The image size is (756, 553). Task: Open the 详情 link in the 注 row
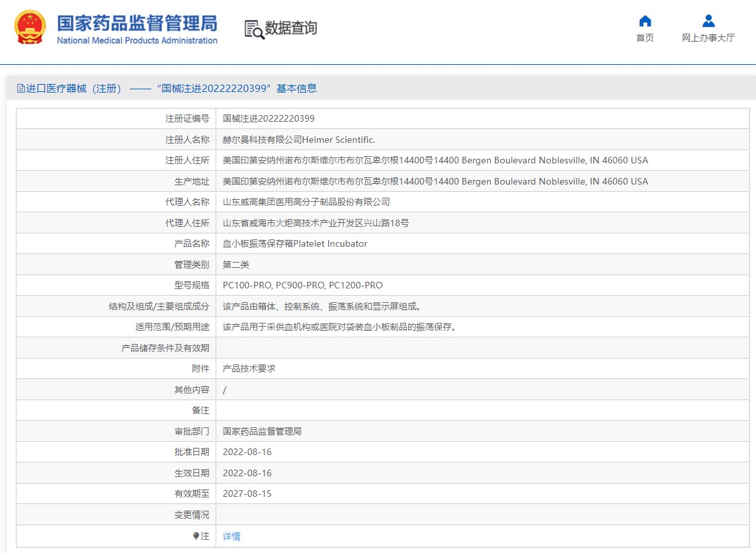pyautogui.click(x=231, y=536)
